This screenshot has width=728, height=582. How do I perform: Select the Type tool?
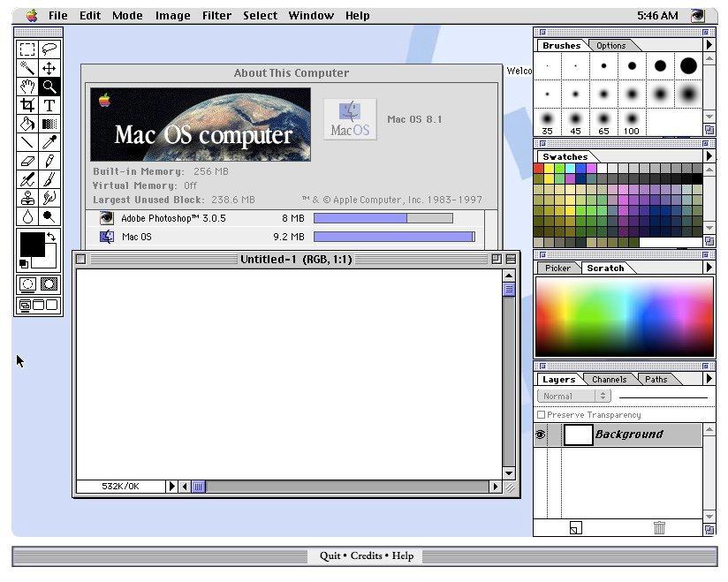point(49,105)
